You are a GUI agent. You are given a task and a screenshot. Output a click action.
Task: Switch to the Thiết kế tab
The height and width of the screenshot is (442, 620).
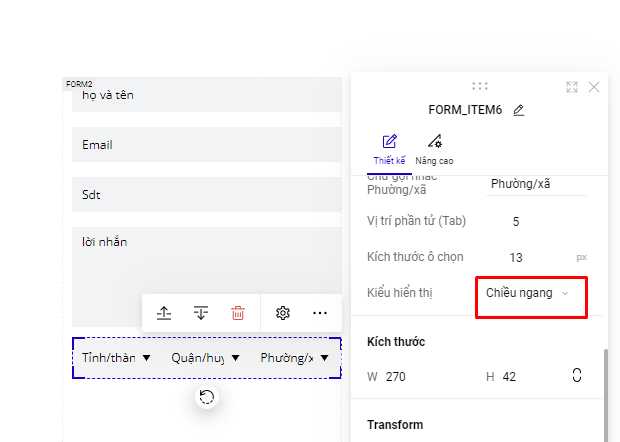click(x=389, y=150)
